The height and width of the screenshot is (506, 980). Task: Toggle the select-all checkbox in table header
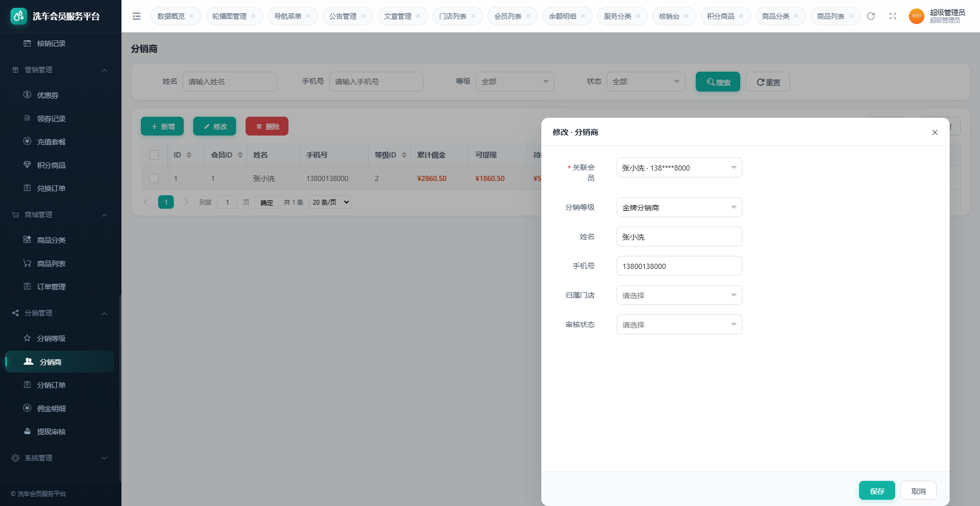coord(154,155)
